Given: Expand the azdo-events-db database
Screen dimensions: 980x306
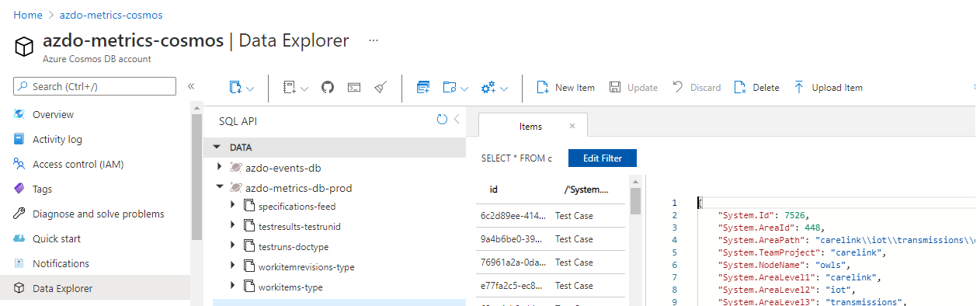Looking at the screenshot, I should (220, 167).
